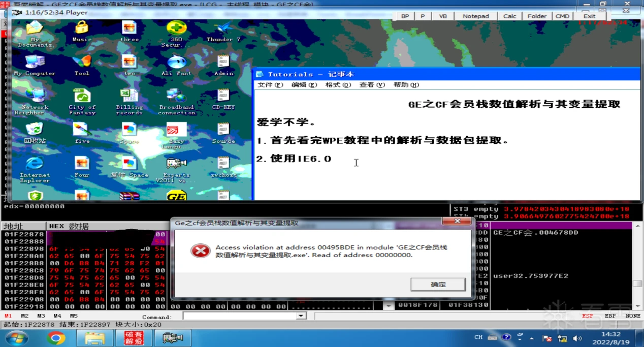Viewport: 644px width, 347px height.
Task: Open Billing records spreadsheet icon
Action: click(x=129, y=102)
